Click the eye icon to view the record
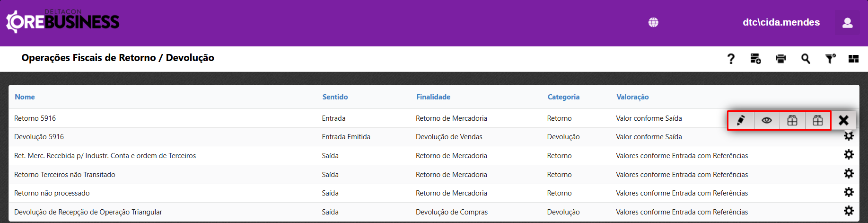This screenshot has width=868, height=223. pyautogui.click(x=767, y=120)
